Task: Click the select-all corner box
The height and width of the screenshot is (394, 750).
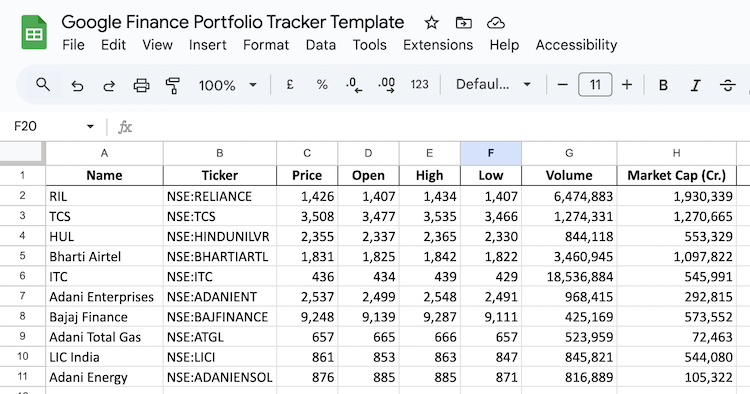Action: click(22, 153)
